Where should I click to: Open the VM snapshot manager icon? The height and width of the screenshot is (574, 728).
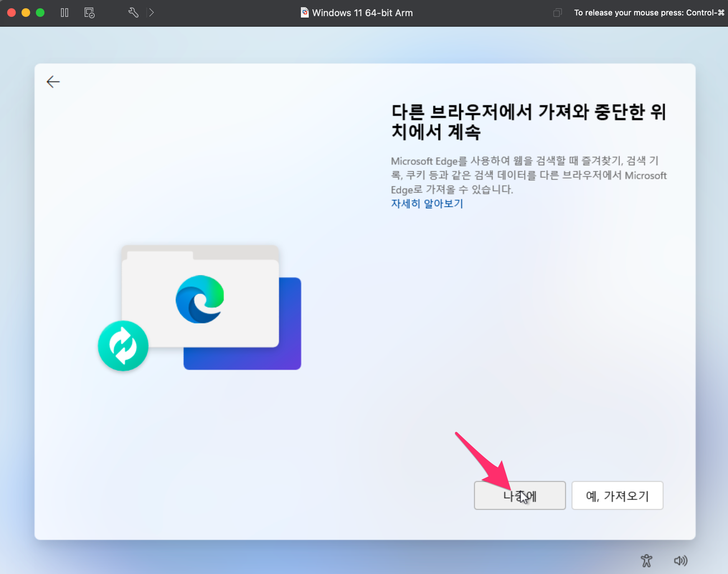coord(89,13)
